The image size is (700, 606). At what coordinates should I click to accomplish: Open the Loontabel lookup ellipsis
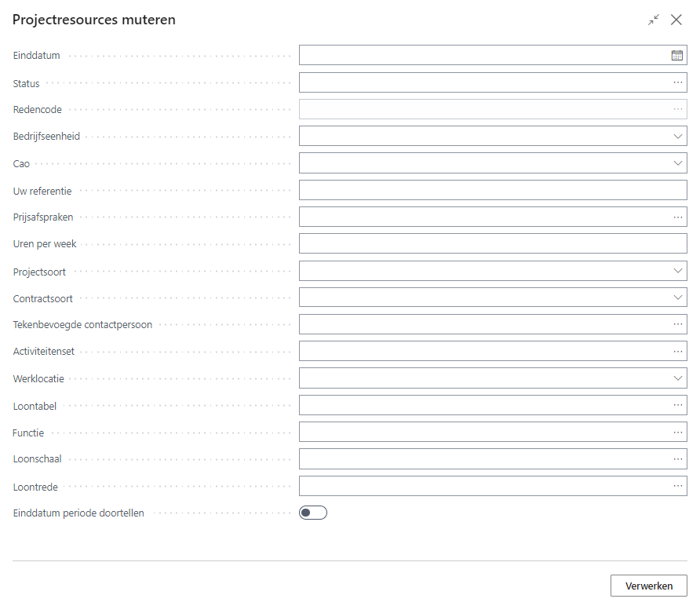coord(678,405)
